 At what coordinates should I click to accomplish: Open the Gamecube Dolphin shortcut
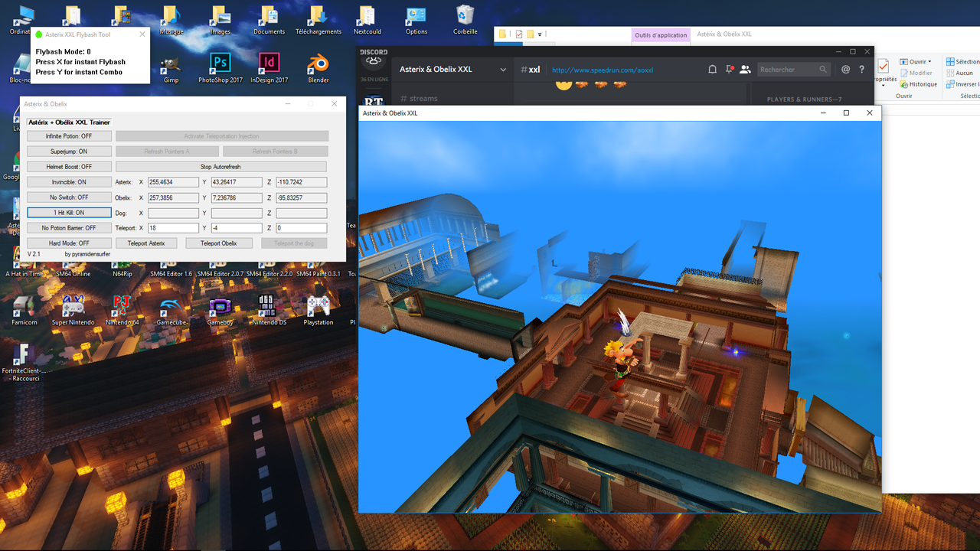(x=171, y=311)
